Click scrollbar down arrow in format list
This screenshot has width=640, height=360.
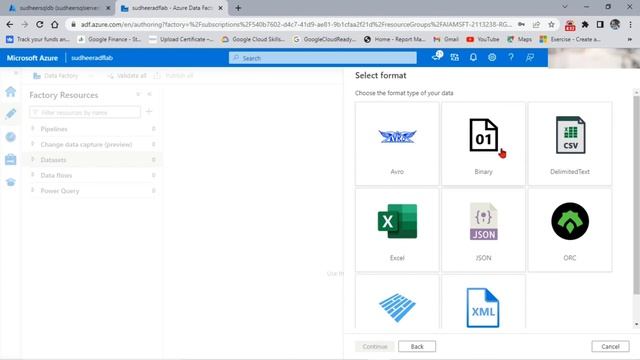click(636, 324)
